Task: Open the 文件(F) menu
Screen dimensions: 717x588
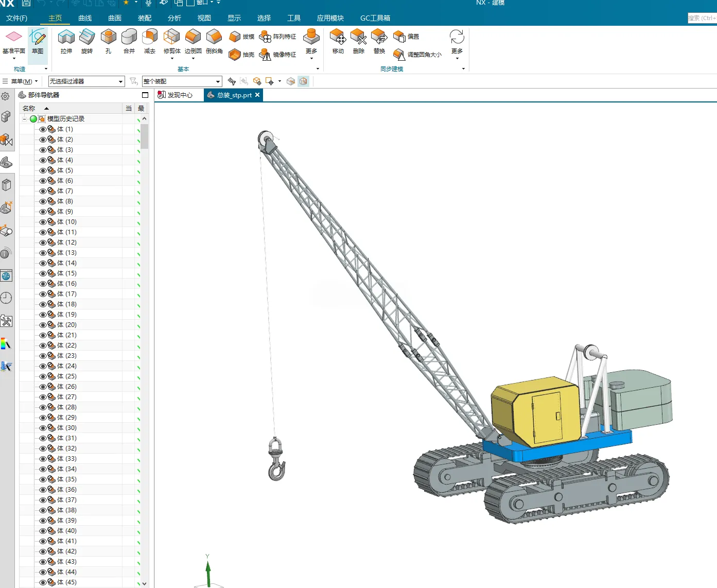Action: [17, 18]
